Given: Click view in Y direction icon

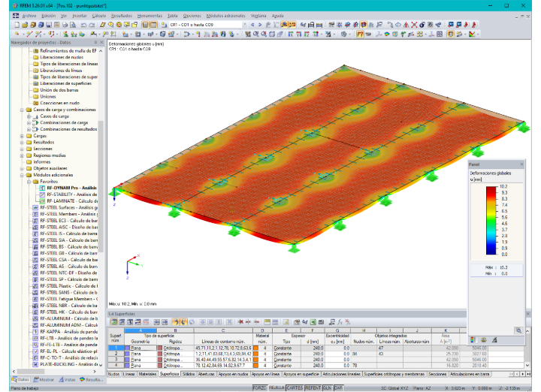Looking at the screenshot, I should pos(299,34).
